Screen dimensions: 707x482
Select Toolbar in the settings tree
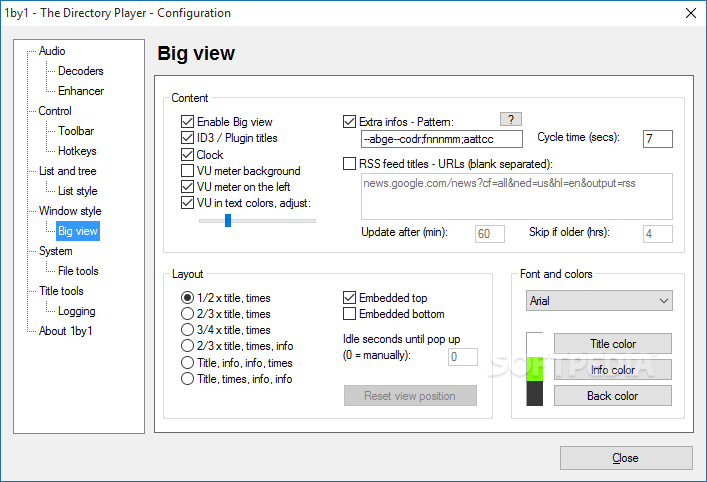[76, 131]
